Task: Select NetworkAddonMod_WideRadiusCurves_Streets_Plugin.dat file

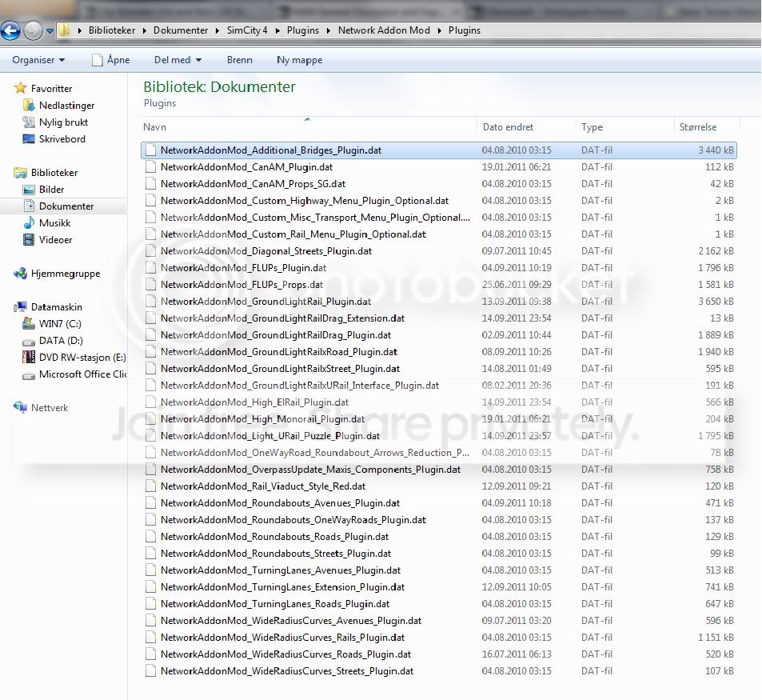Action: tap(439, 671)
